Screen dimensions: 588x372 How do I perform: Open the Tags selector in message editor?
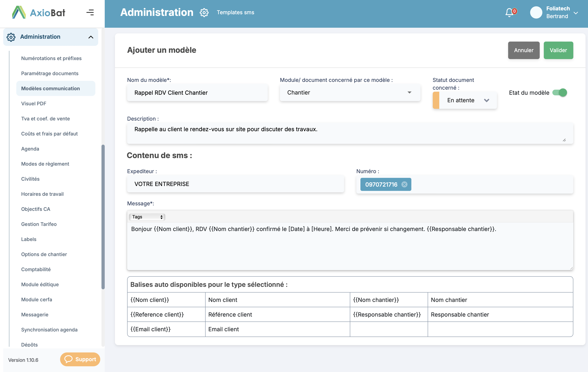tap(147, 217)
